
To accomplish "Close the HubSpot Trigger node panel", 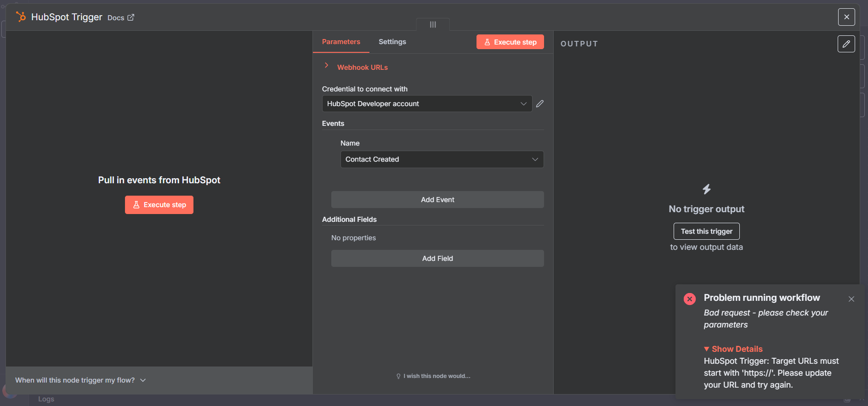I will click(846, 17).
